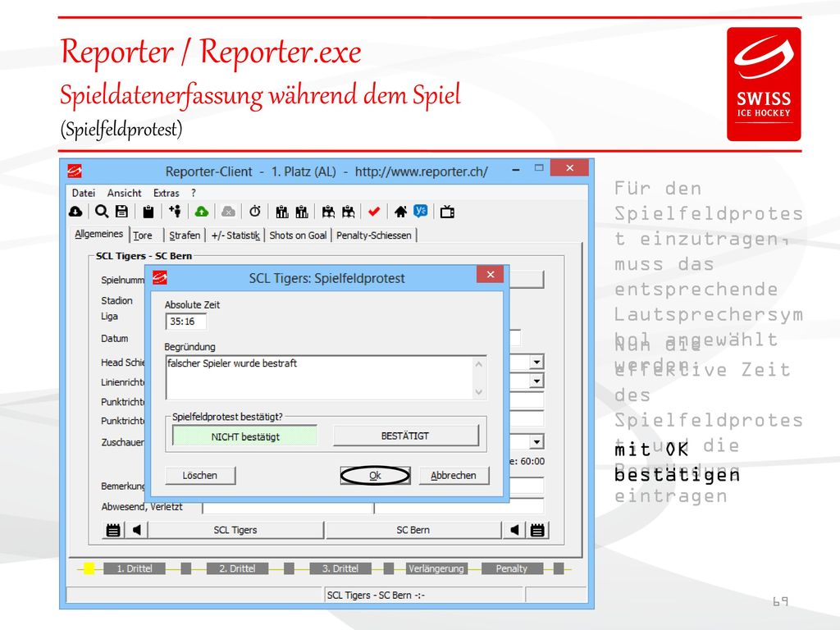840x630 pixels.
Task: Switch to the Allgemeines tab
Action: 98,234
